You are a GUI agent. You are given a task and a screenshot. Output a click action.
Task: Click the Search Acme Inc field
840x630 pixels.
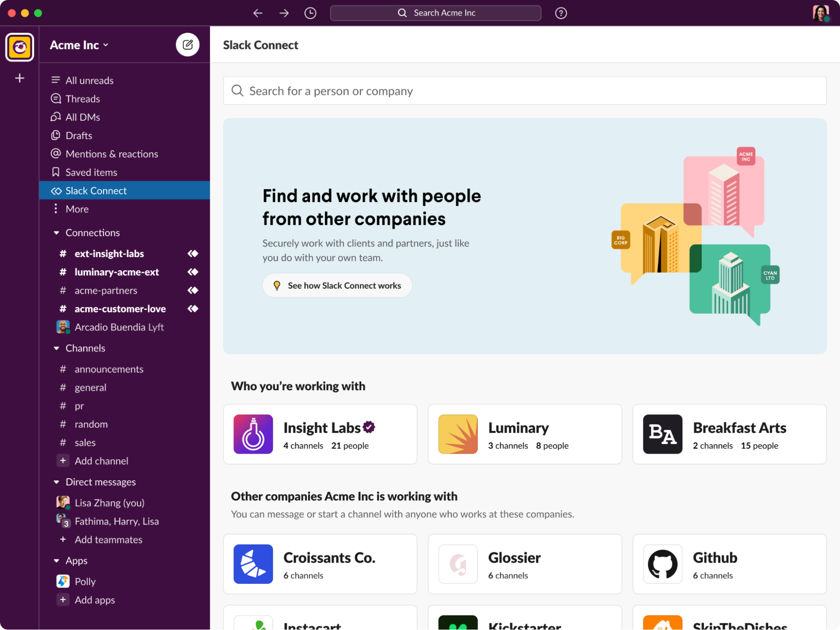tap(435, 13)
